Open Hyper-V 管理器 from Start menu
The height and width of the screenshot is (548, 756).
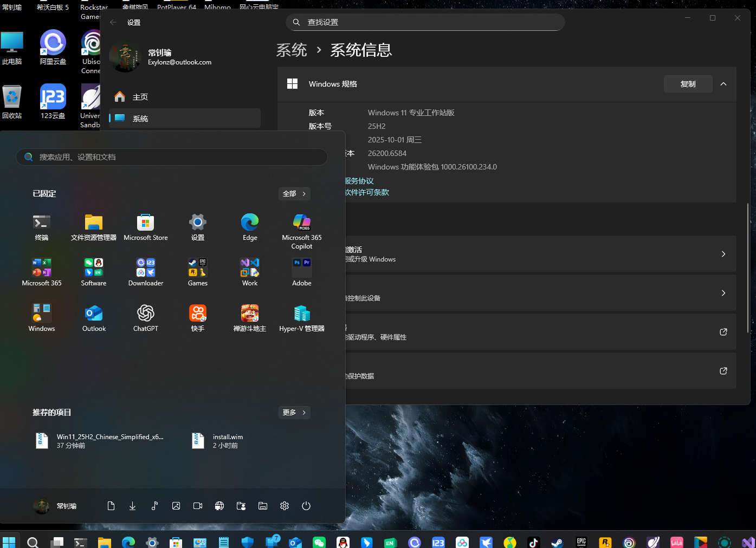coord(302,318)
